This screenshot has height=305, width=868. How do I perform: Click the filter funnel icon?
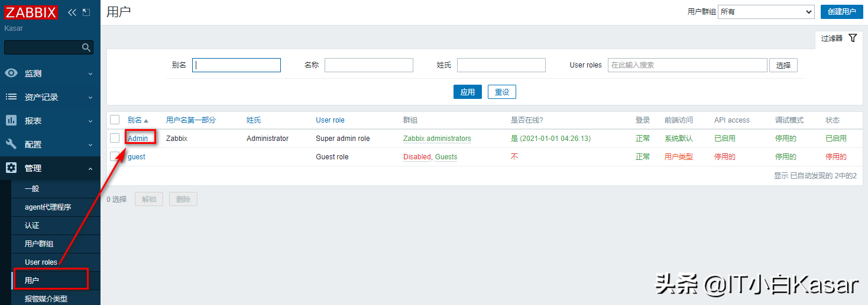852,38
